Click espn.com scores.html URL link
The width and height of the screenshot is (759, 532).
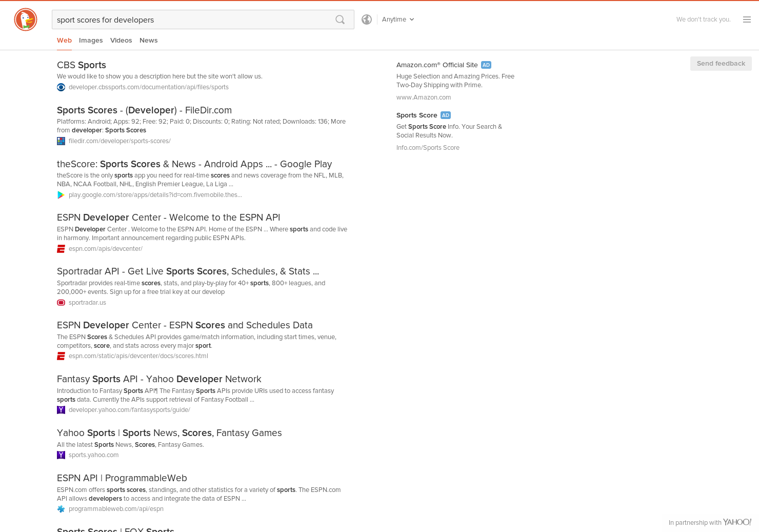[138, 356]
